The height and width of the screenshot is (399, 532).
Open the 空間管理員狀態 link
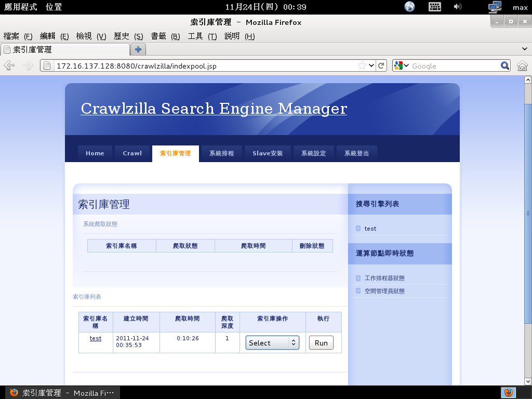click(384, 291)
